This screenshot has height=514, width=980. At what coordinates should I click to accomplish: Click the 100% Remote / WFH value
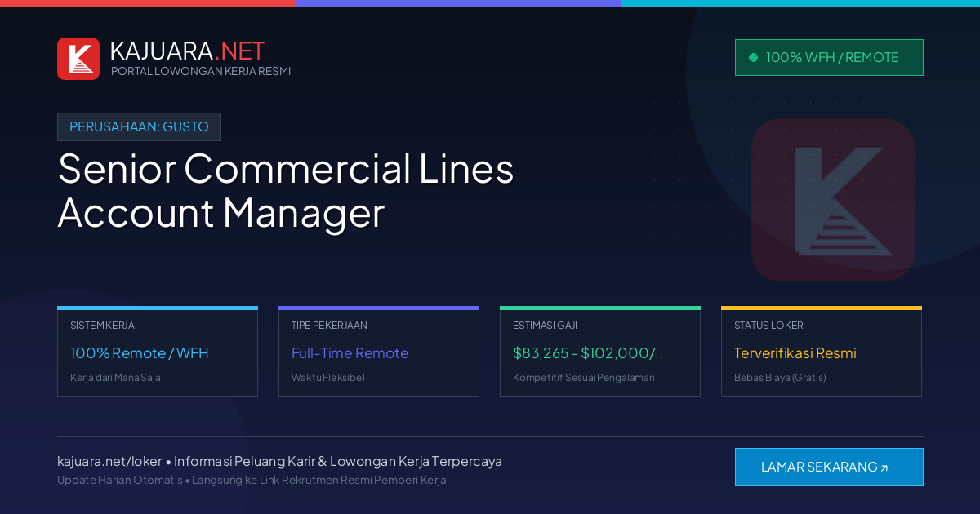point(140,353)
